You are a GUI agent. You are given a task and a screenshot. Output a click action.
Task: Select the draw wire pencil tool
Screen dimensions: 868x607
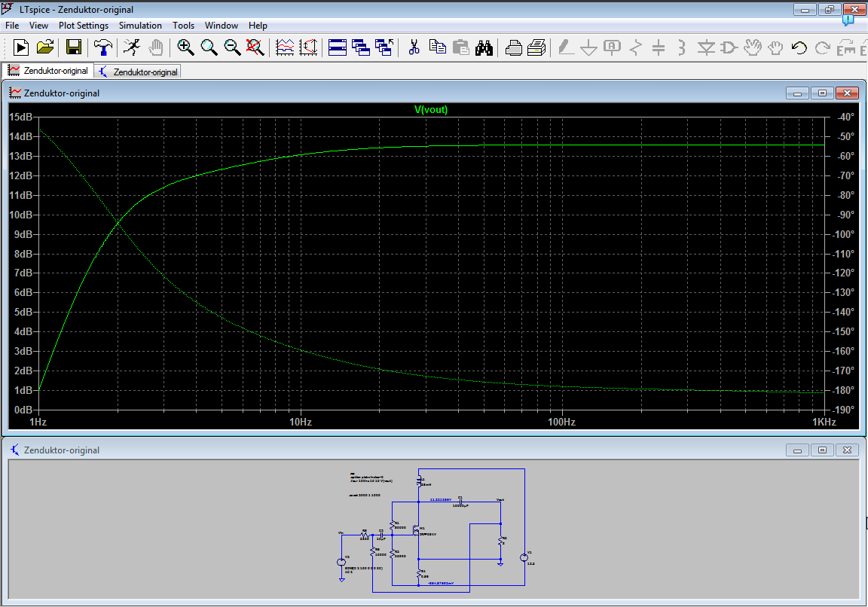[x=565, y=47]
